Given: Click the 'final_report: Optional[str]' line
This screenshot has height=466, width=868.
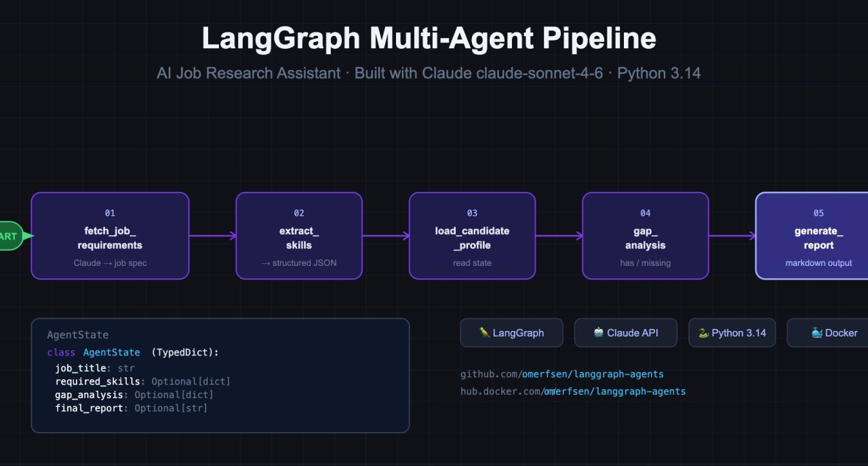Looking at the screenshot, I should (x=132, y=408).
